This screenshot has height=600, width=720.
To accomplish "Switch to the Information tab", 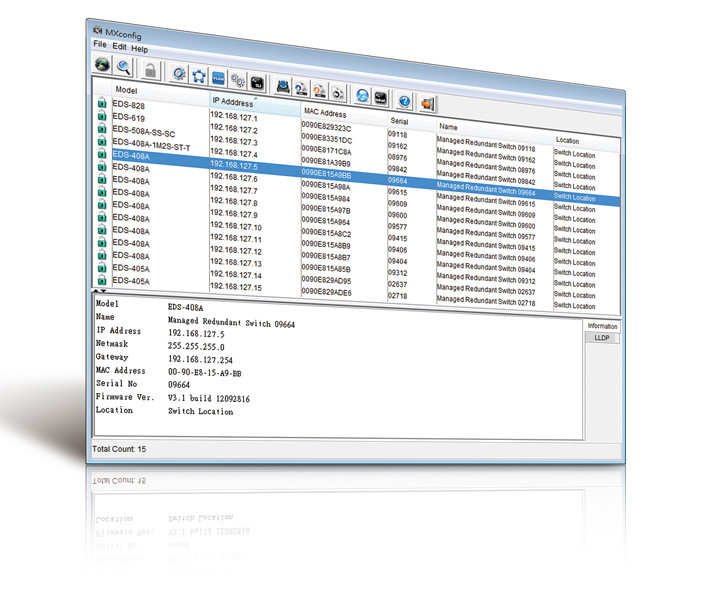I will point(602,326).
